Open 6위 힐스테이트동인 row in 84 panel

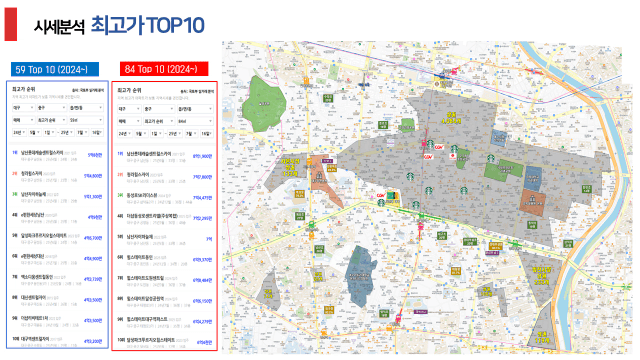(164, 260)
